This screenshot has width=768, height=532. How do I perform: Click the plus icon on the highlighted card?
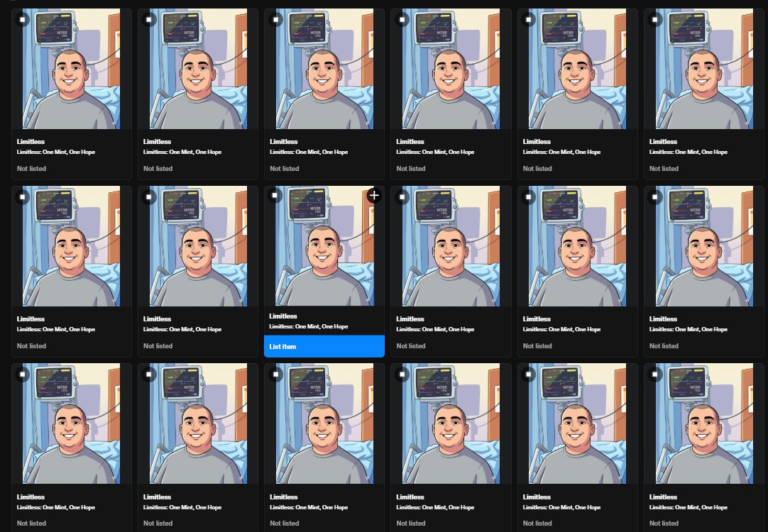[x=374, y=196]
